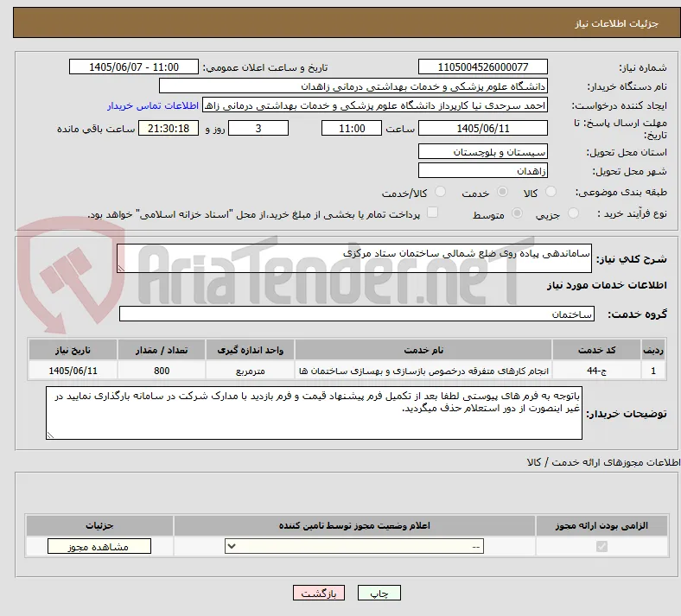Click the buyer notes text area
The width and height of the screenshot is (681, 616).
click(x=314, y=413)
